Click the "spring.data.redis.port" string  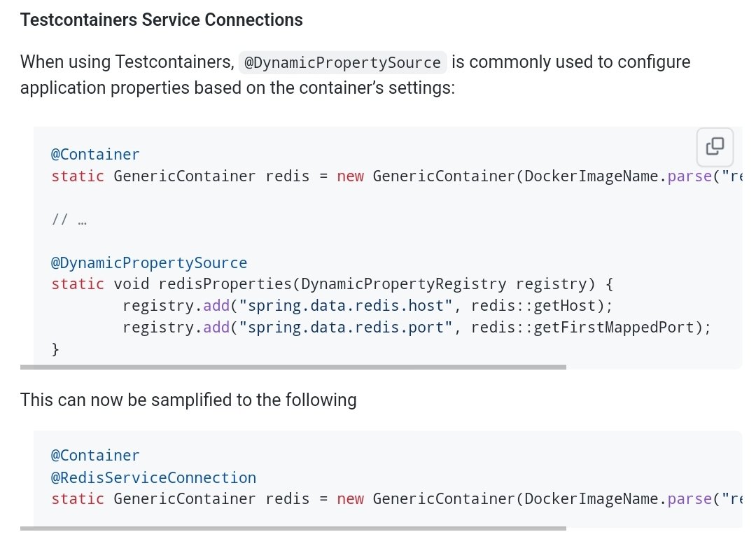click(x=345, y=328)
